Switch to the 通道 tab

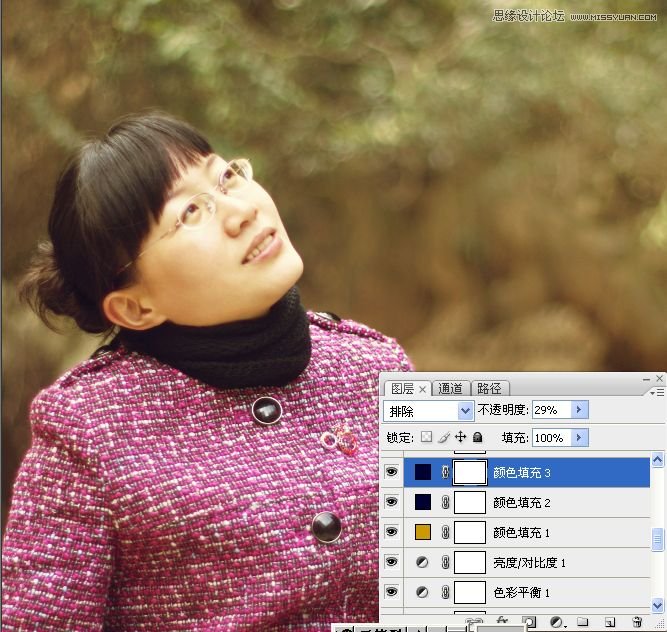450,388
